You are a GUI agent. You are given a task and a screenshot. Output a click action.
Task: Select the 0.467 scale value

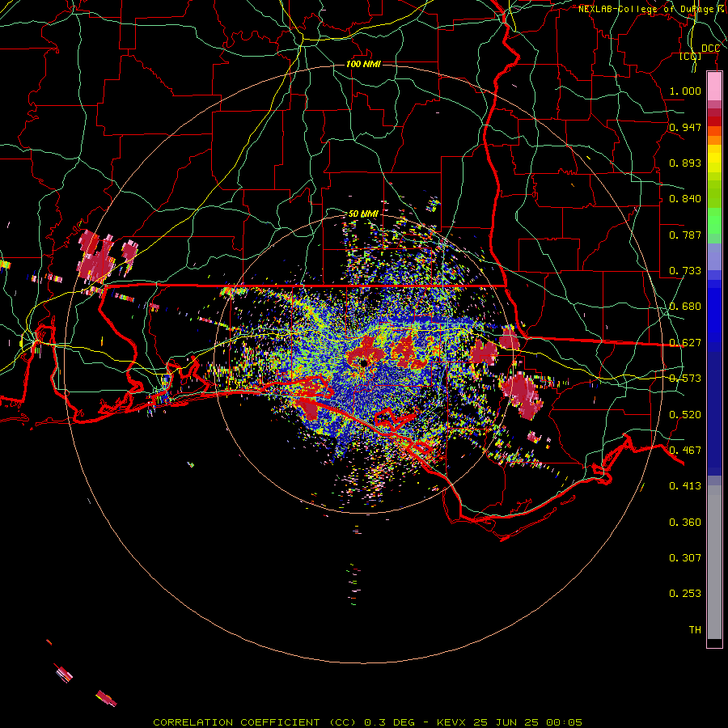(x=685, y=451)
